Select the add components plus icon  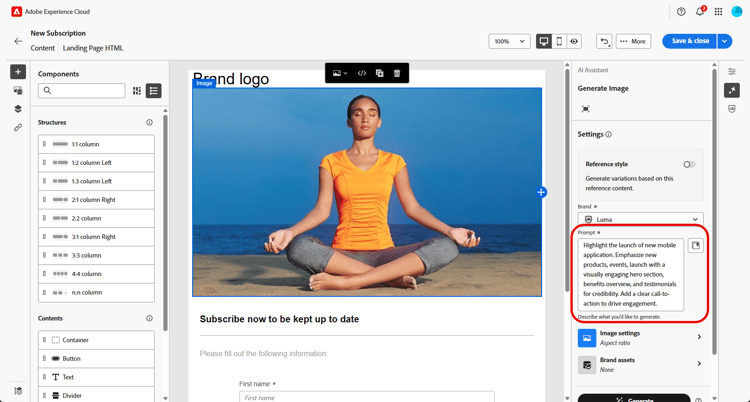point(18,72)
